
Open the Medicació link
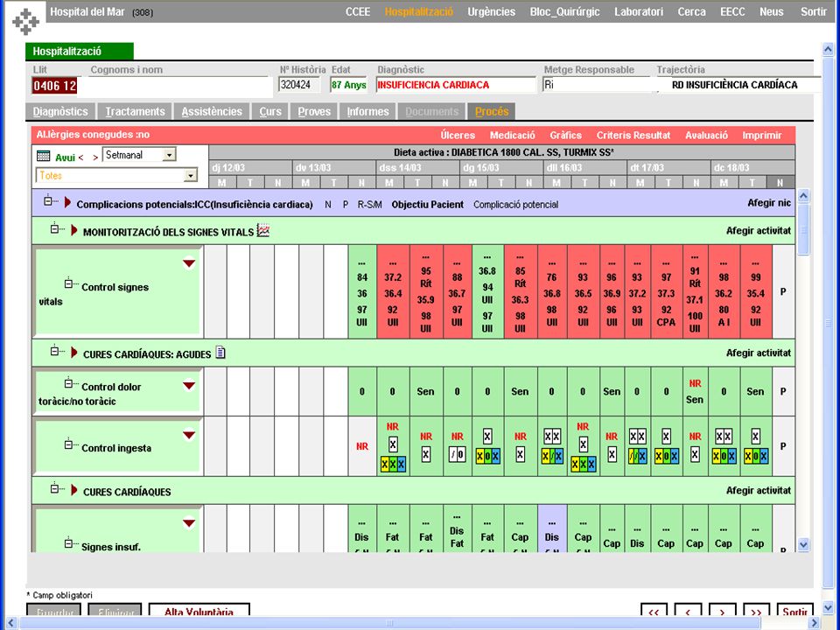click(x=512, y=136)
